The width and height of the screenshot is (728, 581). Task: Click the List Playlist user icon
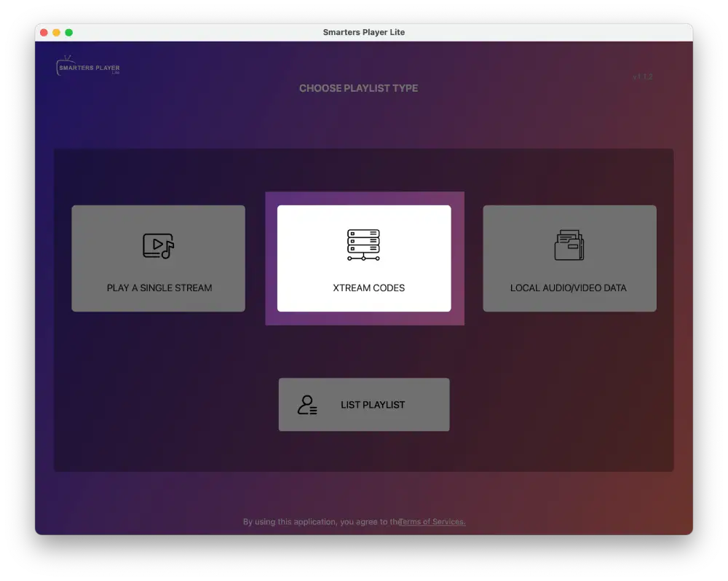307,405
